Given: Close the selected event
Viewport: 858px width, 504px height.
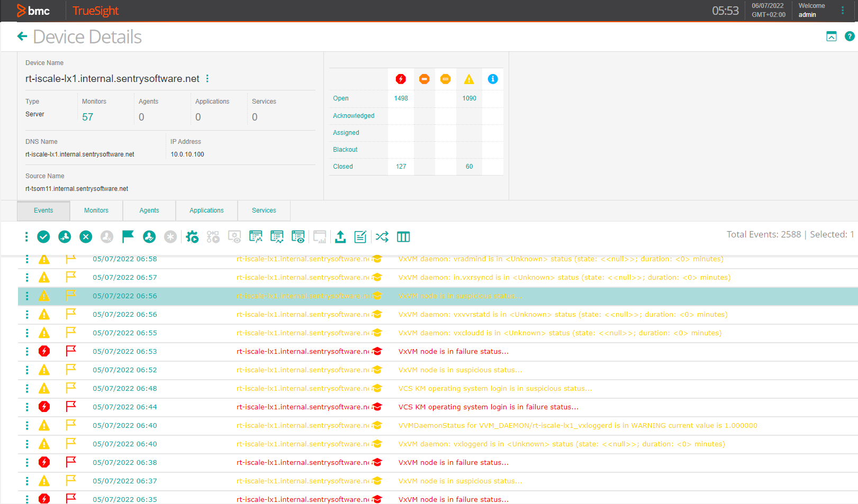Looking at the screenshot, I should tap(85, 236).
